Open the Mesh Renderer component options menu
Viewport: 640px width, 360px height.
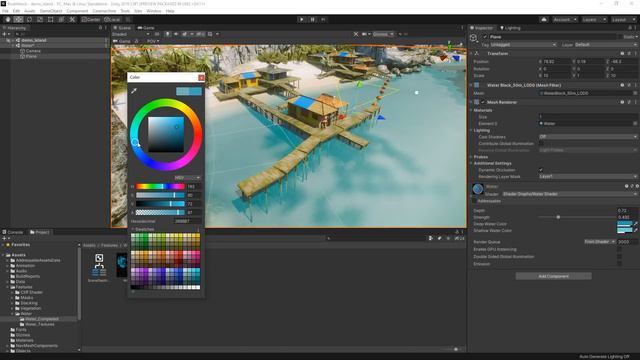(x=636, y=102)
